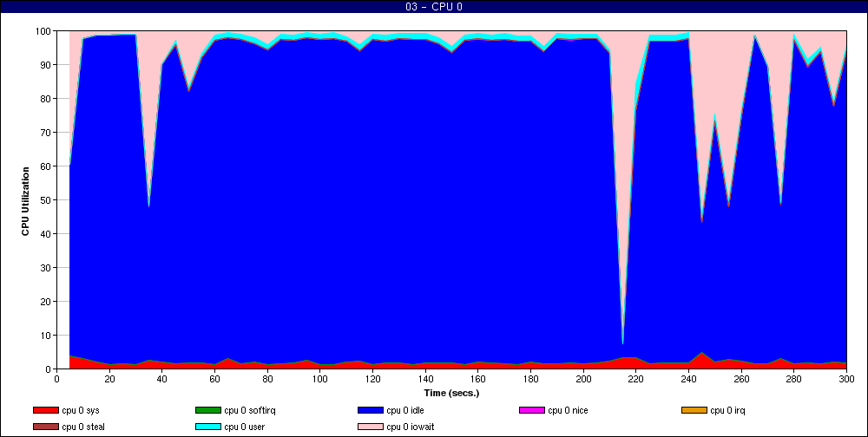Click the y-axis tick label 10
Screen dimensions: 868x437
pyautogui.click(x=46, y=336)
